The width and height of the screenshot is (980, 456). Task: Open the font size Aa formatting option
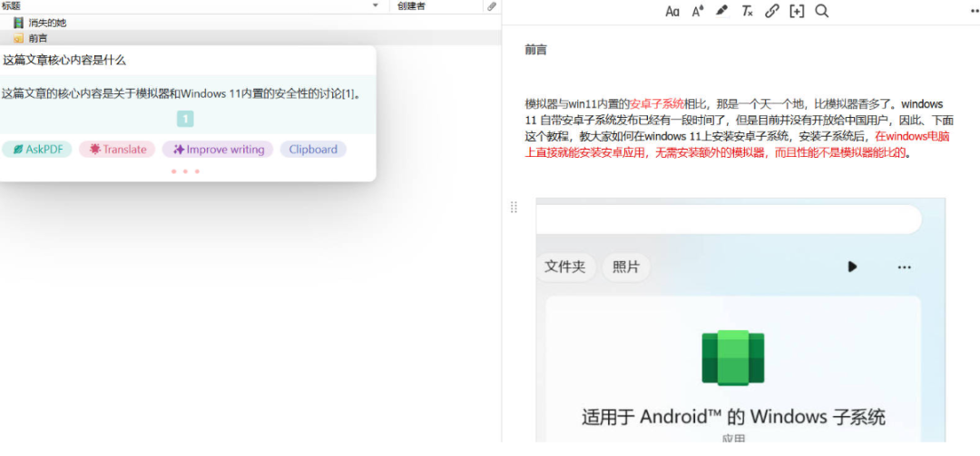671,11
